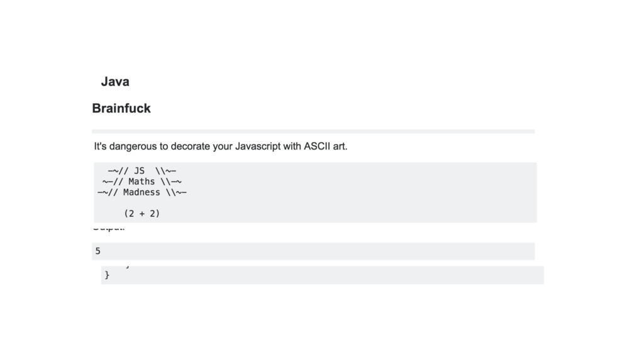This screenshot has width=644, height=362.
Task: Click the thin gray divider below Brainfuck
Action: pos(313,131)
